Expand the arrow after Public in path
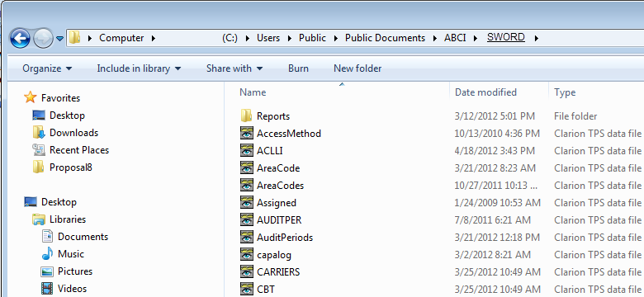The image size is (644, 297). tap(335, 38)
